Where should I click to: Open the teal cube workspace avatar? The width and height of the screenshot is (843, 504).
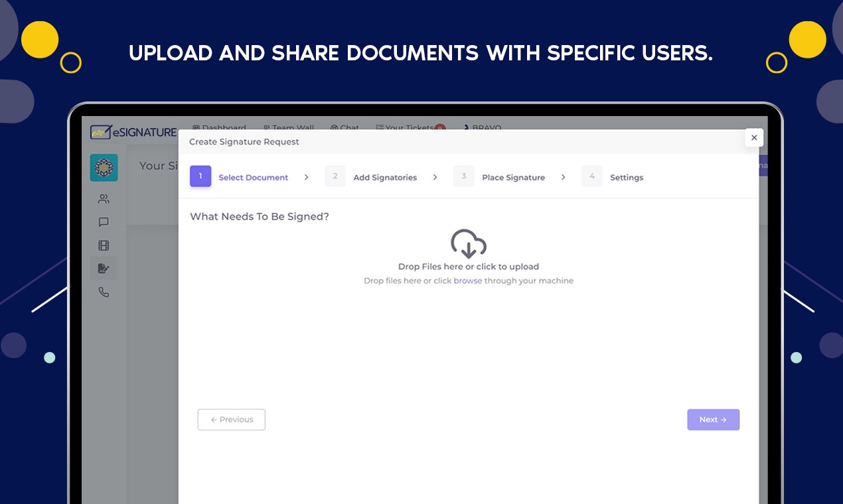[x=104, y=168]
